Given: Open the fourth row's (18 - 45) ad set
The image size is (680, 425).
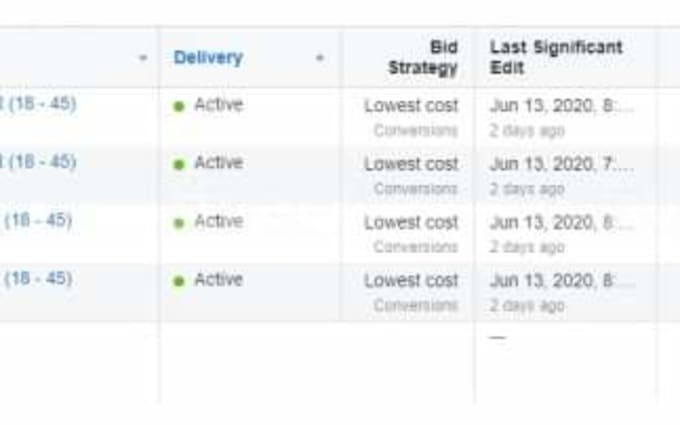Looking at the screenshot, I should click(x=37, y=278).
